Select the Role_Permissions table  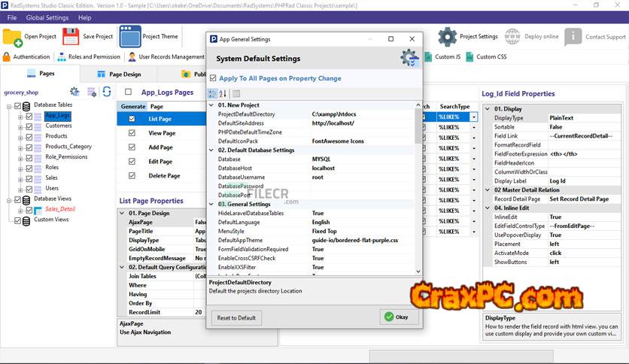66,156
